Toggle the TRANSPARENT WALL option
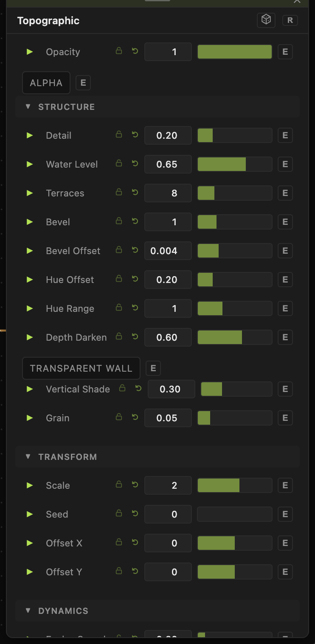 coord(81,368)
